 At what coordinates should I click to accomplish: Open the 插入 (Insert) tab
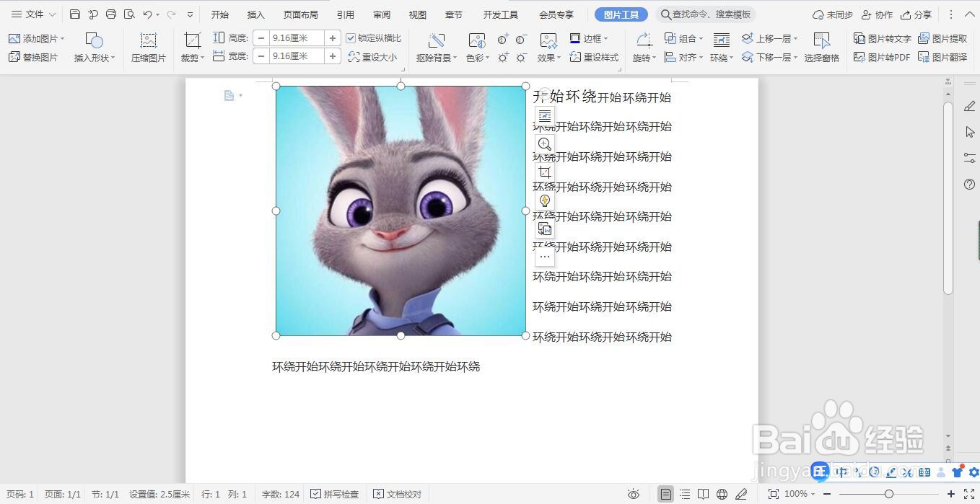click(x=256, y=14)
